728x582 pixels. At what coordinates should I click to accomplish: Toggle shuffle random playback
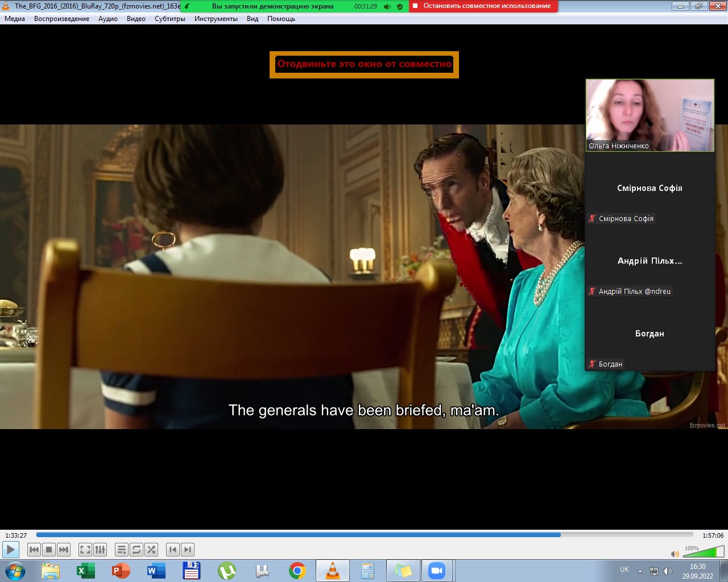click(151, 550)
